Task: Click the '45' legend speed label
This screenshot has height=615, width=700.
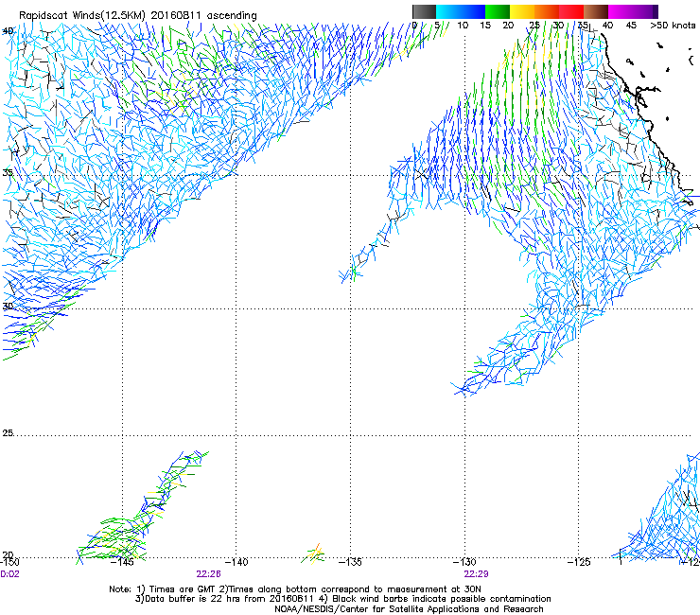Action: pyautogui.click(x=631, y=26)
